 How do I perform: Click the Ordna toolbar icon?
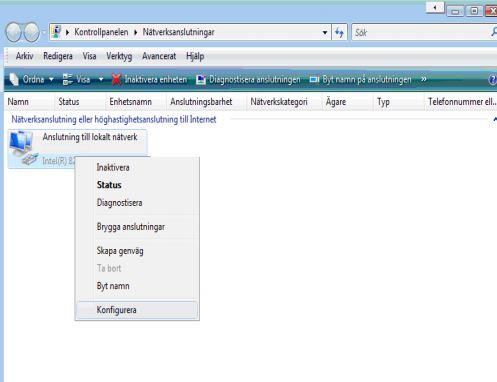(x=14, y=79)
